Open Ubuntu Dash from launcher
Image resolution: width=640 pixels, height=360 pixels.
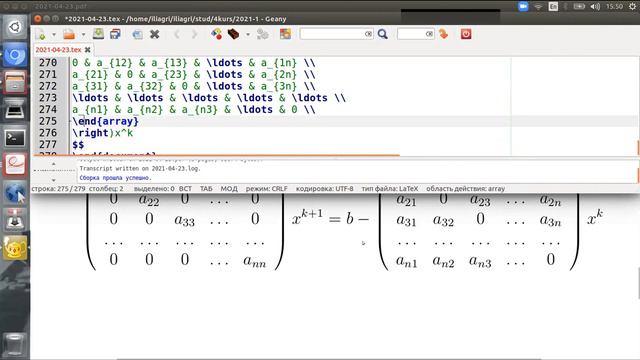15,27
